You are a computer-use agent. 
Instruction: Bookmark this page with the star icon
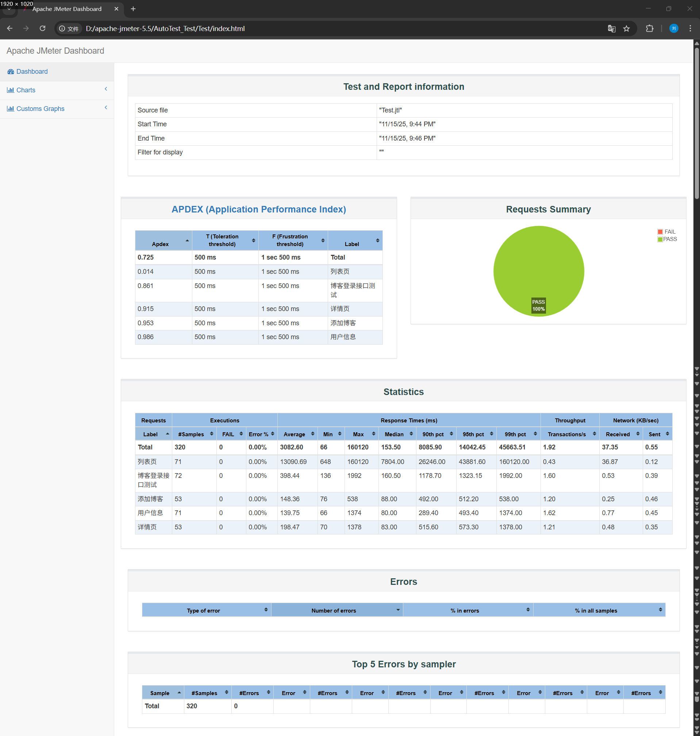point(626,29)
